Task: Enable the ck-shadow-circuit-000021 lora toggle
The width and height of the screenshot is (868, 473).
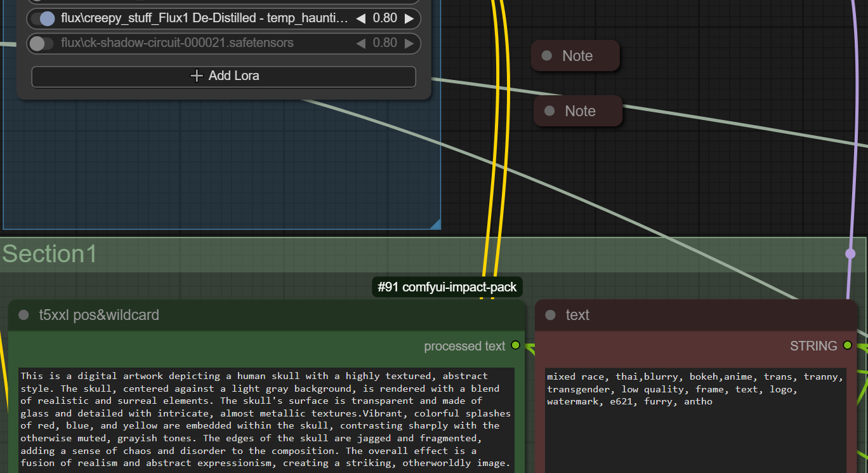Action: [43, 43]
